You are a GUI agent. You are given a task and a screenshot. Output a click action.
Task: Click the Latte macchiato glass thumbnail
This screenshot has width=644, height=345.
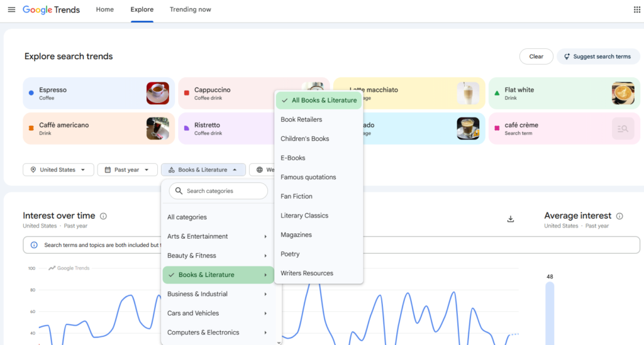[468, 93]
